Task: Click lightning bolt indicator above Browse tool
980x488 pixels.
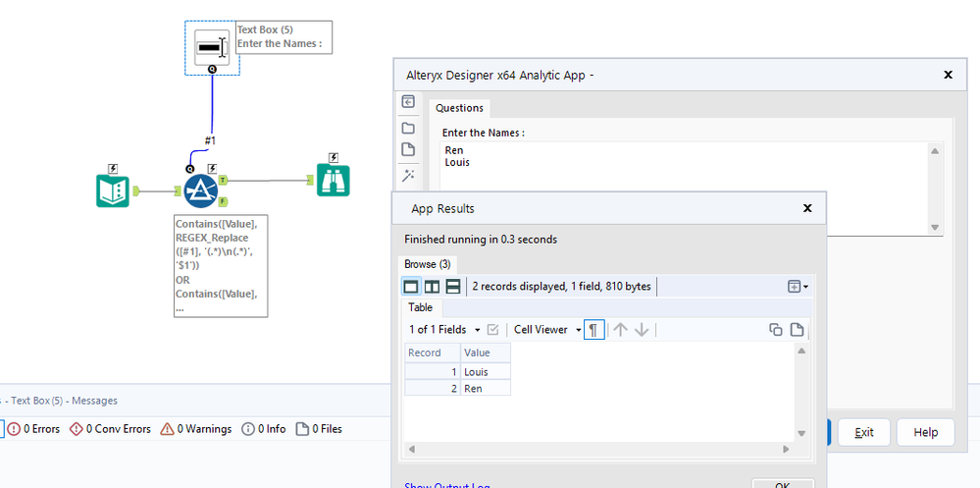Action: (x=334, y=157)
